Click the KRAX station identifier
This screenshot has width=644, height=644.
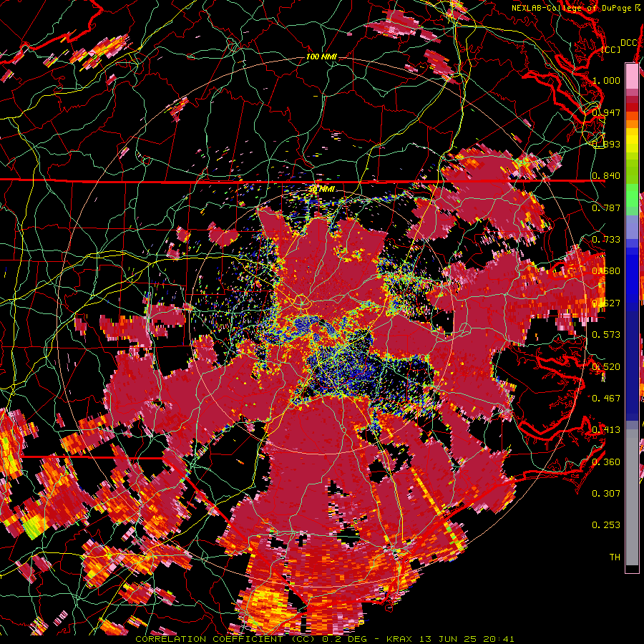(x=398, y=639)
